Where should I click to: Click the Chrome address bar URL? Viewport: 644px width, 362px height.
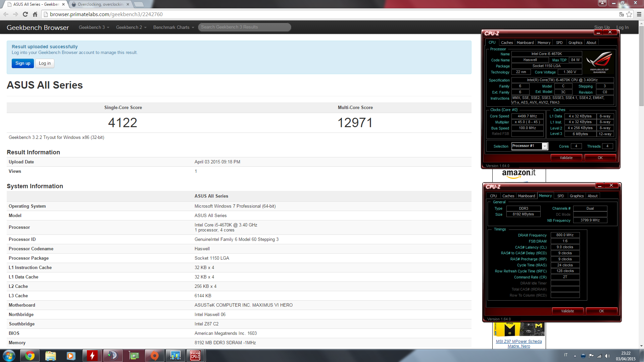click(106, 14)
